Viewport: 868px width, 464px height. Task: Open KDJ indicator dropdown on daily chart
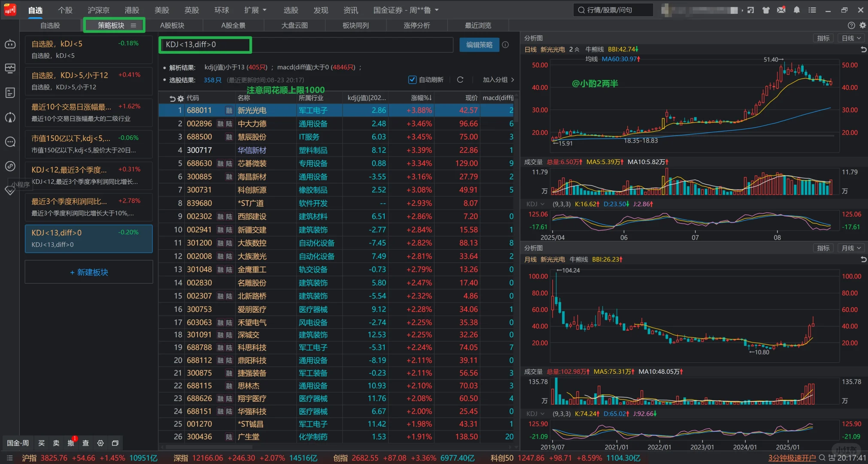pos(536,204)
